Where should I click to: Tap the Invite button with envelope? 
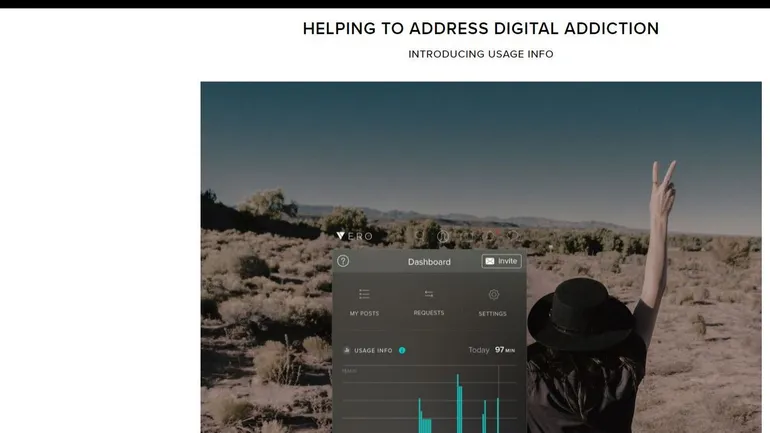pyautogui.click(x=501, y=261)
